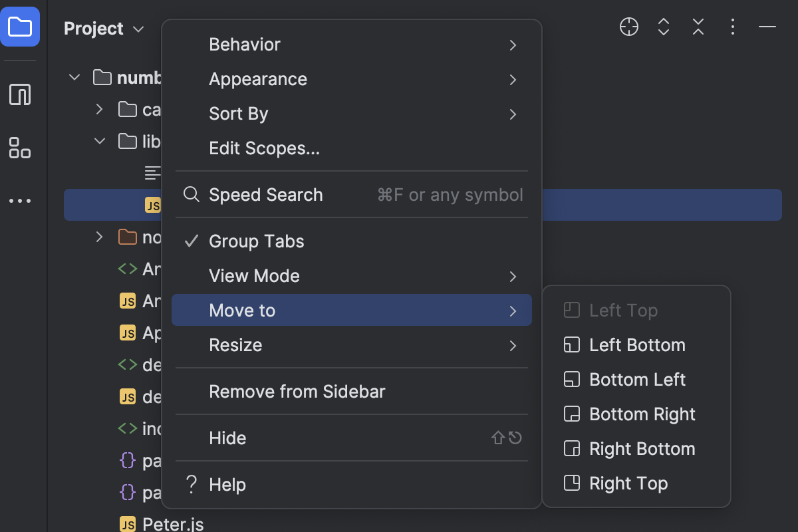
Task: Click the Collapse All icon in toolbar
Action: click(x=698, y=27)
